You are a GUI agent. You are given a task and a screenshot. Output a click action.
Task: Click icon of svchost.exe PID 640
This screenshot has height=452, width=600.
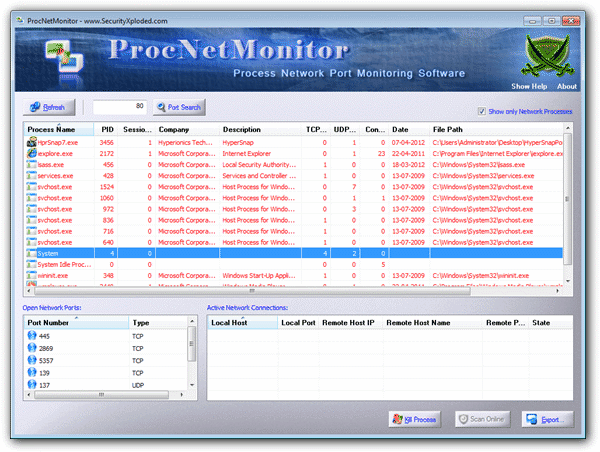pos(32,242)
